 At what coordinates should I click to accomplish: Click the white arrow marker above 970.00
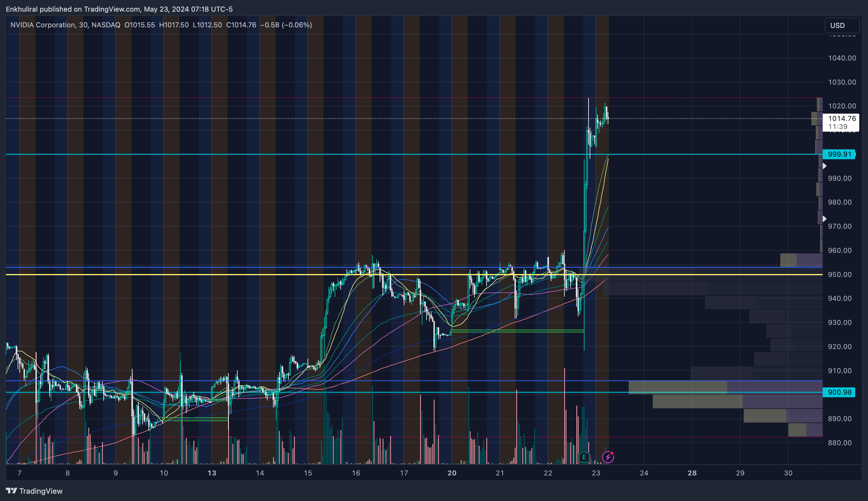coord(824,219)
